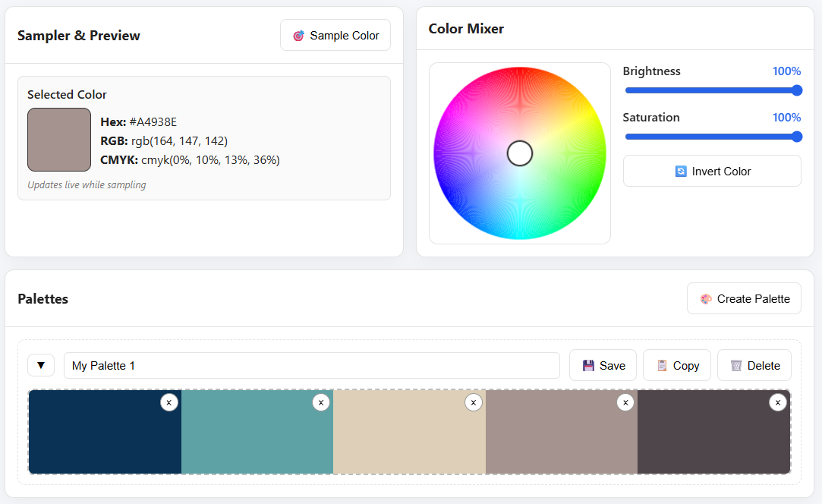
Task: Click the RGB value rgb(164, 147, 142)
Action: coord(179,140)
